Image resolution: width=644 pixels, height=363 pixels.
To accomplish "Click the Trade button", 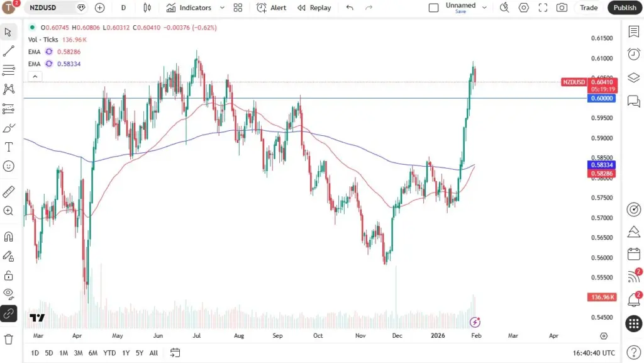I will [x=589, y=8].
